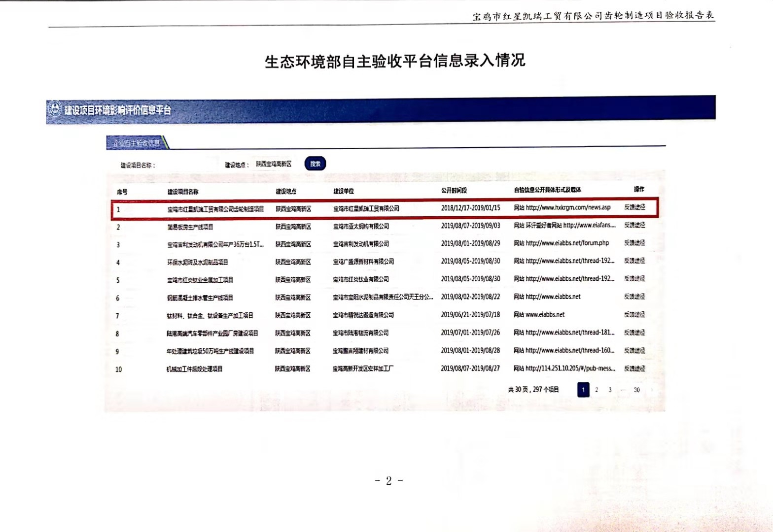Click platform title 建设项目环境影响评价信息平台

tap(117, 110)
